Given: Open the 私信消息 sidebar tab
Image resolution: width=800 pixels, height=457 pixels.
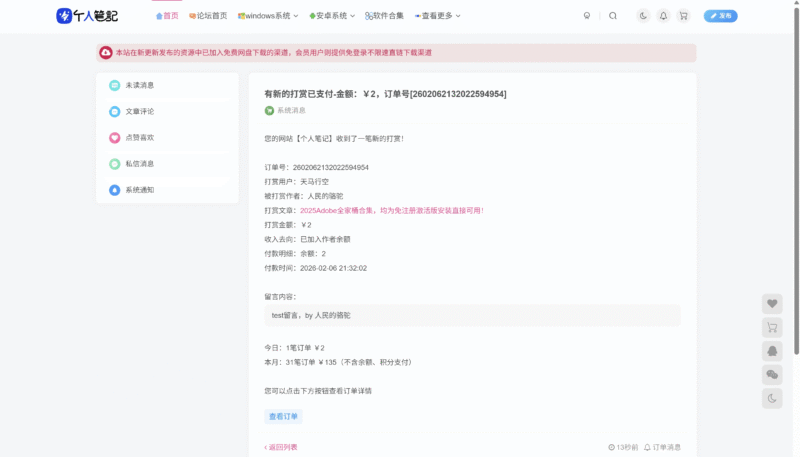Looking at the screenshot, I should point(167,164).
